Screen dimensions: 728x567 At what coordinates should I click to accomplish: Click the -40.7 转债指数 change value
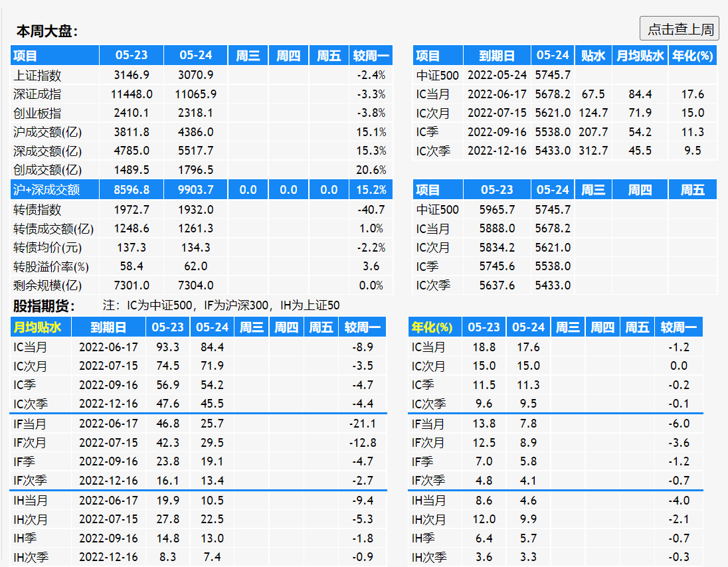click(371, 210)
